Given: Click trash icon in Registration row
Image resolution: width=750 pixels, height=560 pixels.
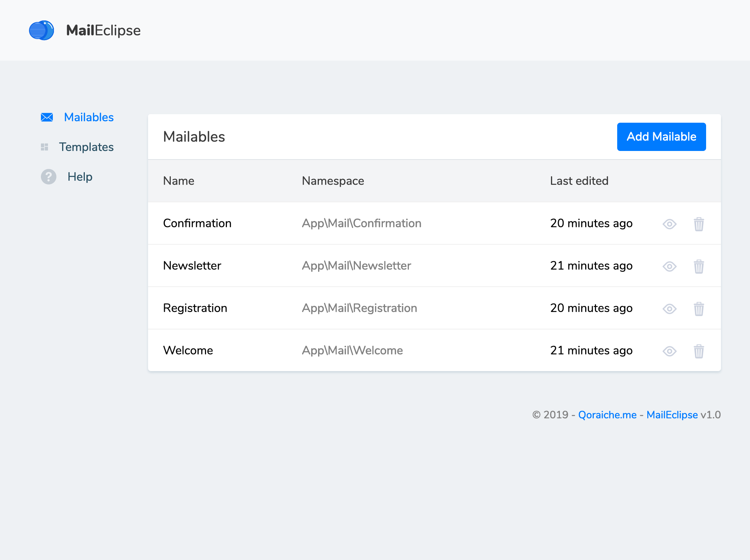Looking at the screenshot, I should click(x=699, y=309).
